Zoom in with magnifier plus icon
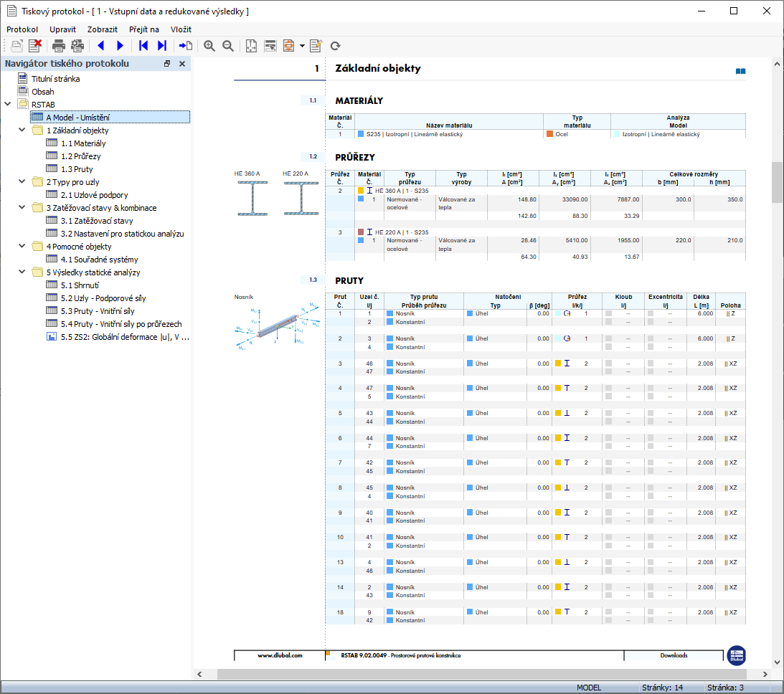The height and width of the screenshot is (694, 784). click(x=209, y=46)
